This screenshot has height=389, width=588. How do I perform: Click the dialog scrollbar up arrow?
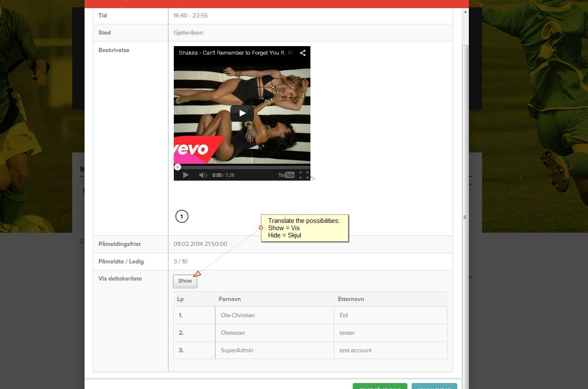click(x=465, y=12)
